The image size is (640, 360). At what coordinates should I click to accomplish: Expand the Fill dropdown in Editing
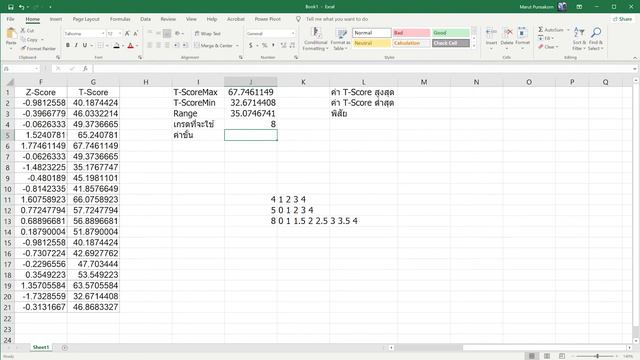pyautogui.click(x=553, y=38)
